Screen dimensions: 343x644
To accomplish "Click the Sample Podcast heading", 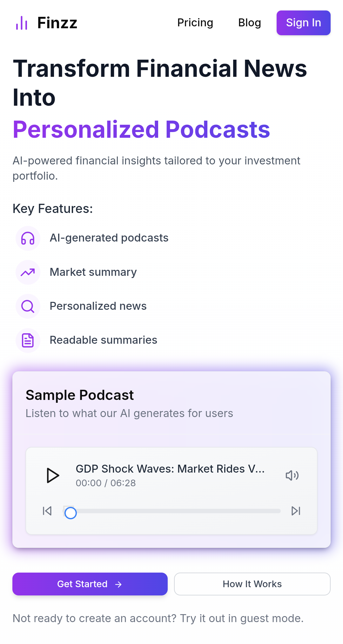I will (x=80, y=395).
